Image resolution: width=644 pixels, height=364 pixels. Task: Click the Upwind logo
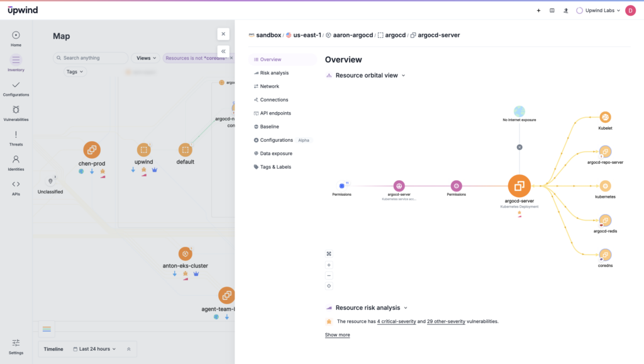pyautogui.click(x=23, y=10)
